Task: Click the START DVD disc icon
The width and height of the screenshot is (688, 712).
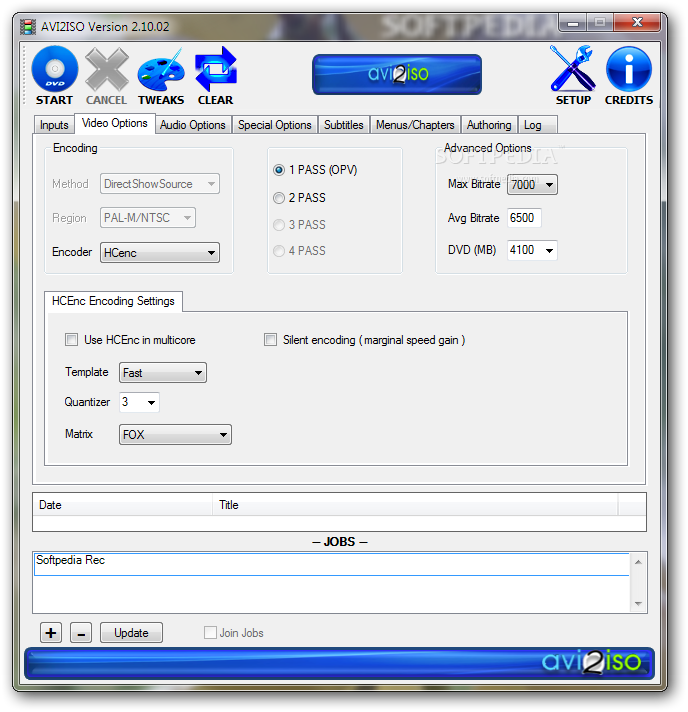Action: 54,69
